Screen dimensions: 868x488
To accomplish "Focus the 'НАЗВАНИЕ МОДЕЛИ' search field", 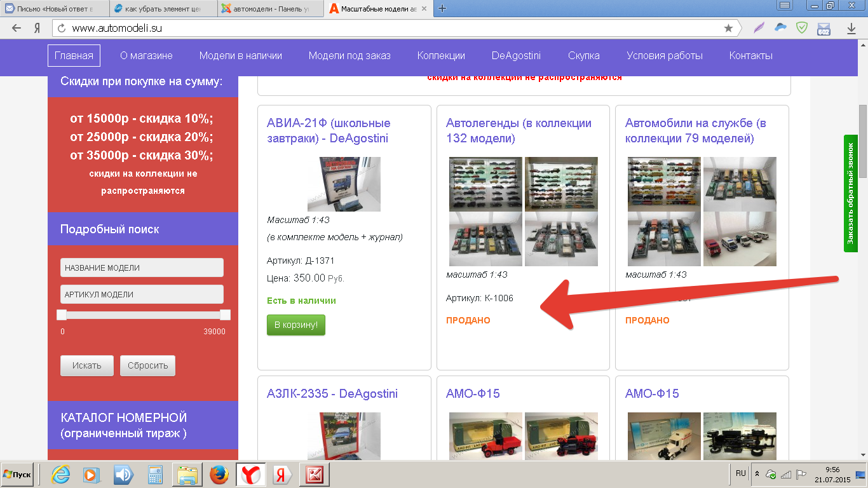I will pos(142,268).
